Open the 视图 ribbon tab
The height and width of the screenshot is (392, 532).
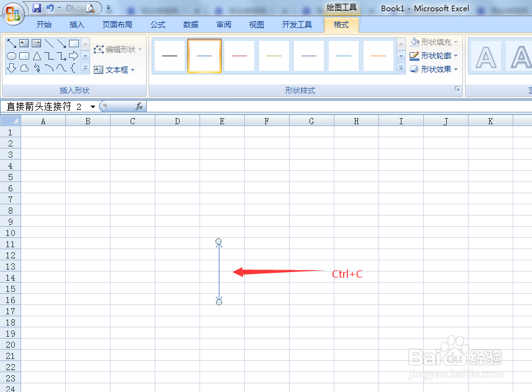click(257, 25)
